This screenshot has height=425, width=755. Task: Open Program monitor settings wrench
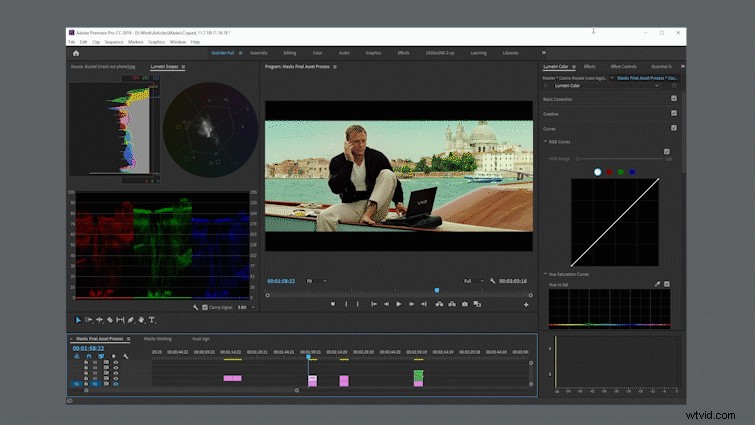coord(493,281)
